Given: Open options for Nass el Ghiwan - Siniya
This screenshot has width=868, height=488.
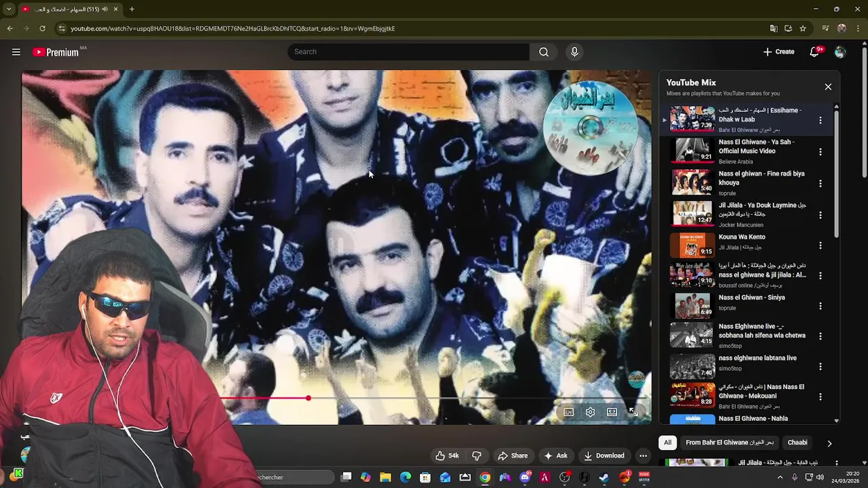Looking at the screenshot, I should click(821, 306).
